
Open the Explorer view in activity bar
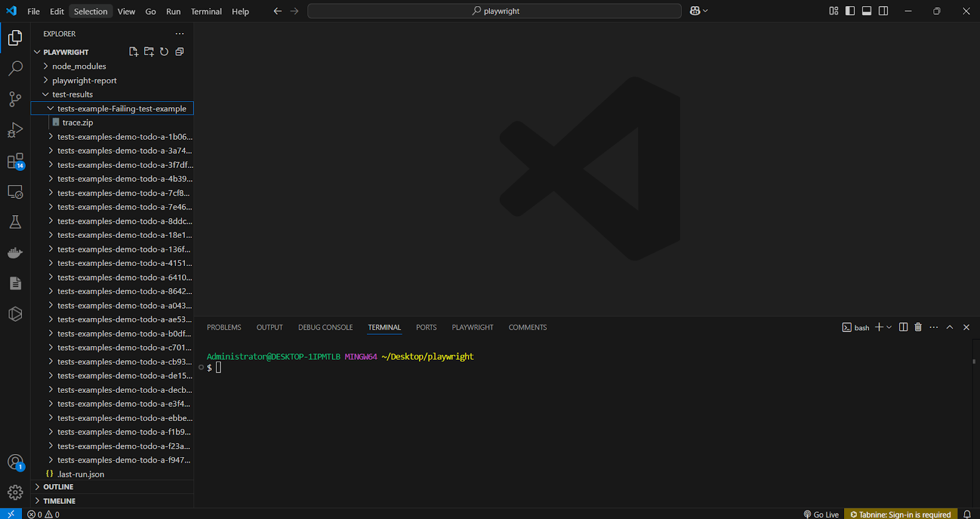[x=15, y=38]
